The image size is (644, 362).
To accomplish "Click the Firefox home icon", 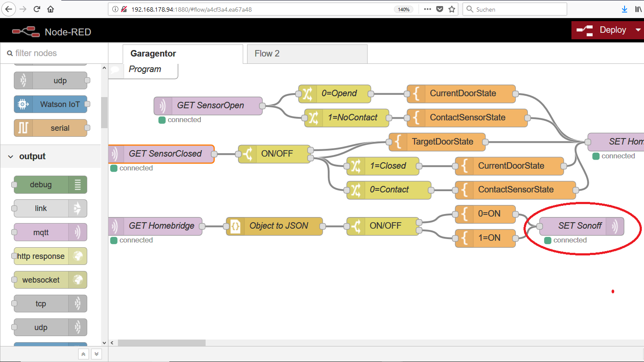I will (51, 9).
